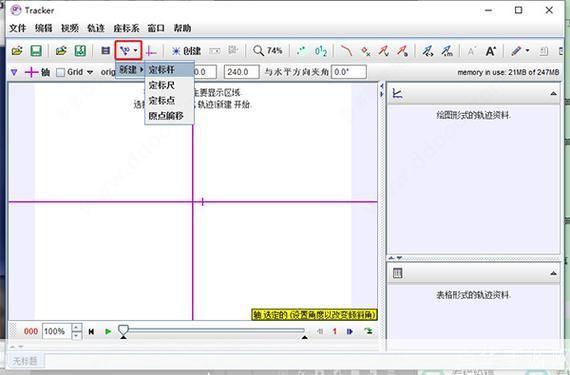Screen dimensions: 570x375
Task: Open the plot view selector icon
Action: (x=397, y=94)
